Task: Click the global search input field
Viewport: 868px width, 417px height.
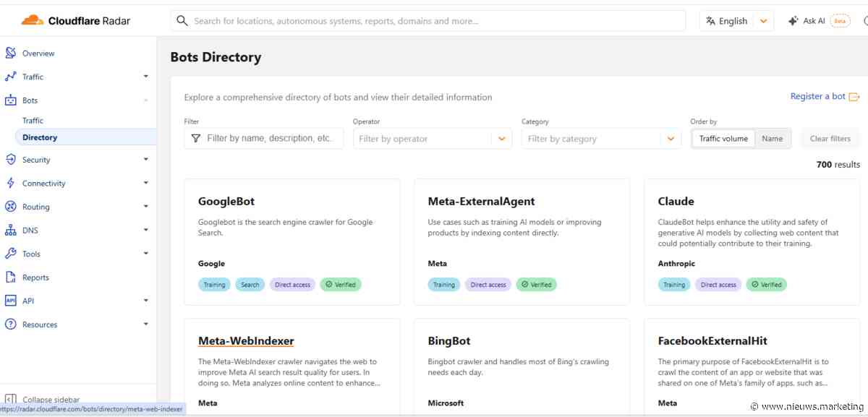Action: click(x=428, y=21)
